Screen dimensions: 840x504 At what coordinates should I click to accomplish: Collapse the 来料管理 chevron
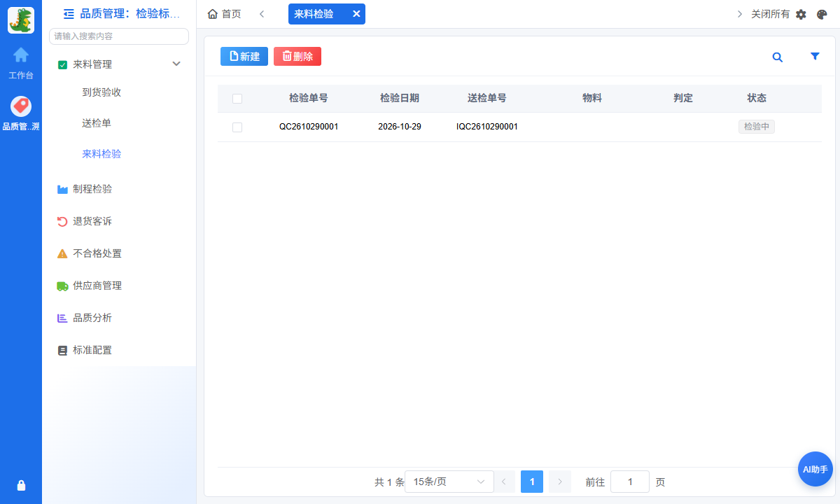click(x=176, y=64)
